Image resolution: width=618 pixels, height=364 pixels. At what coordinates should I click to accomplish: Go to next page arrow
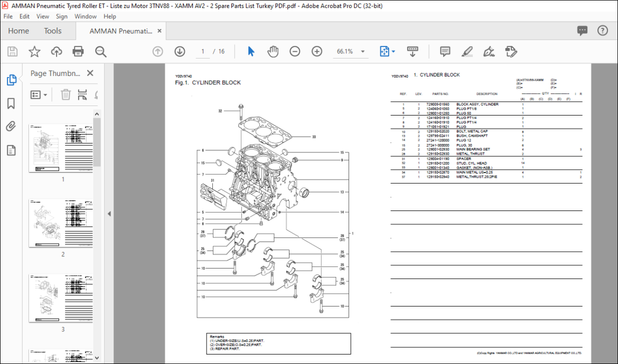click(x=180, y=52)
